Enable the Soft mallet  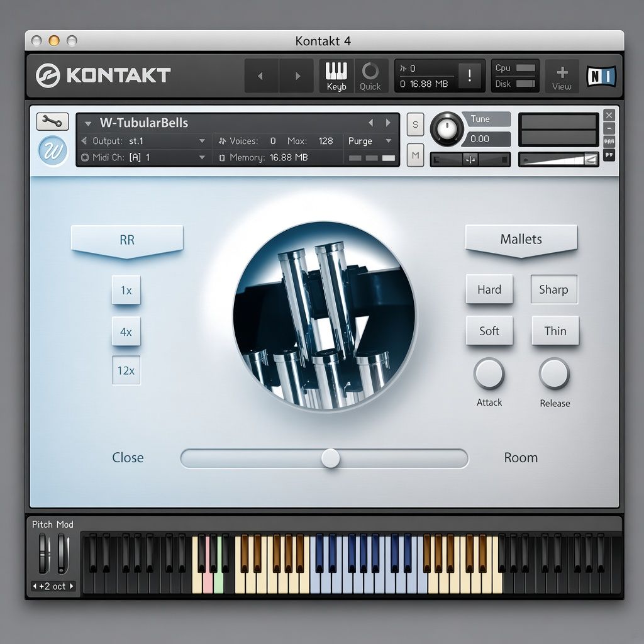[489, 331]
